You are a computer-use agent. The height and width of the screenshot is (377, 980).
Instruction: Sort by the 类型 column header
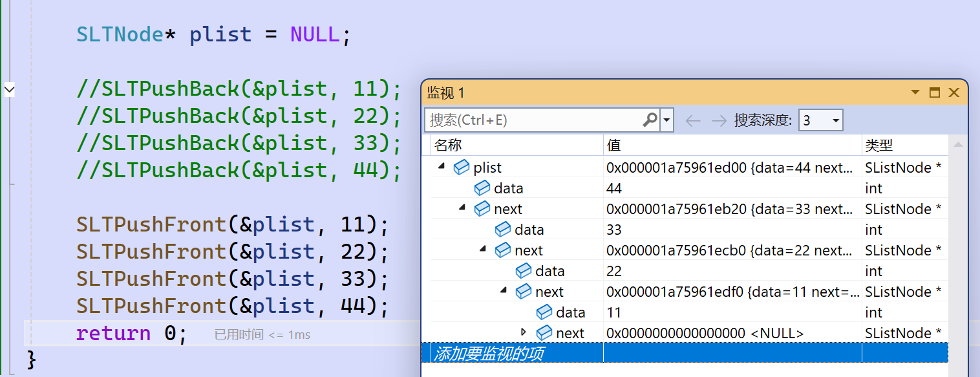pos(905,145)
